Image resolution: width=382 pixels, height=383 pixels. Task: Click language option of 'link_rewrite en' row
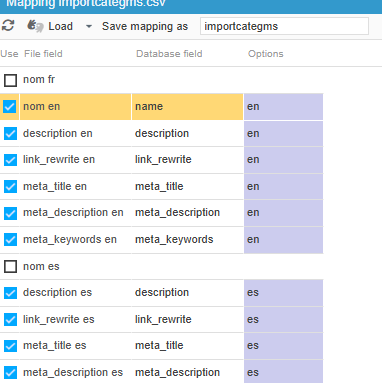(283, 160)
